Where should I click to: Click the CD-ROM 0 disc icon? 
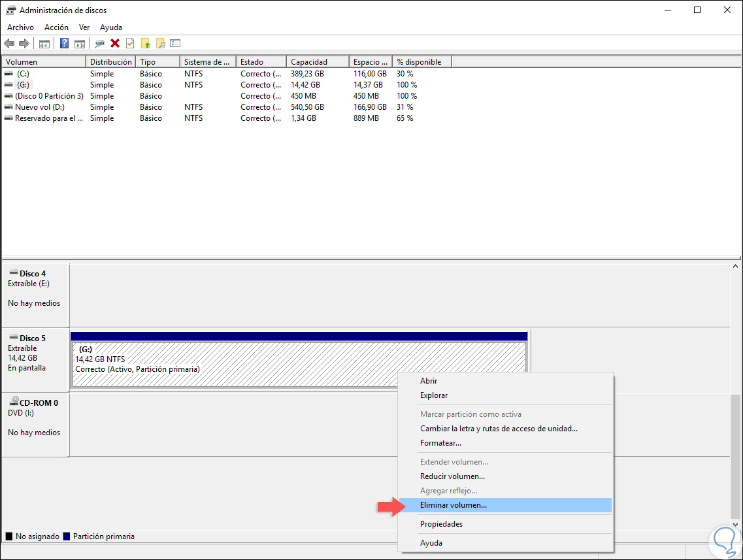coord(14,401)
